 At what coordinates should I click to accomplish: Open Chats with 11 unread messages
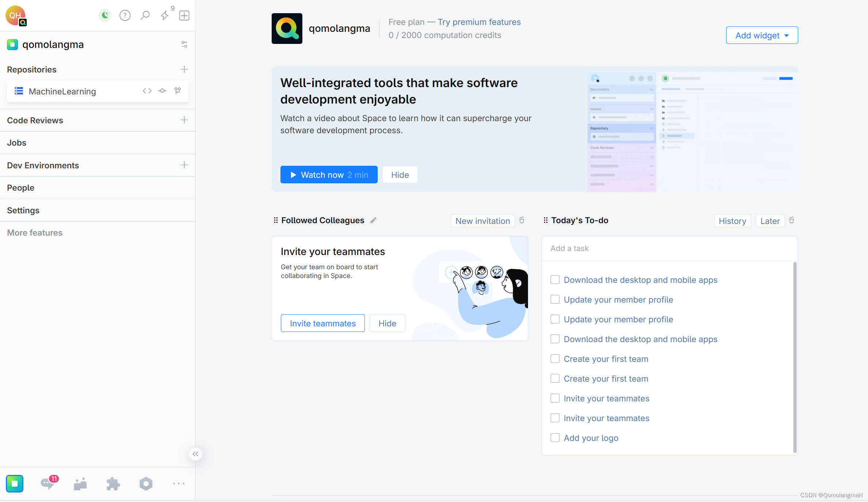point(48,483)
